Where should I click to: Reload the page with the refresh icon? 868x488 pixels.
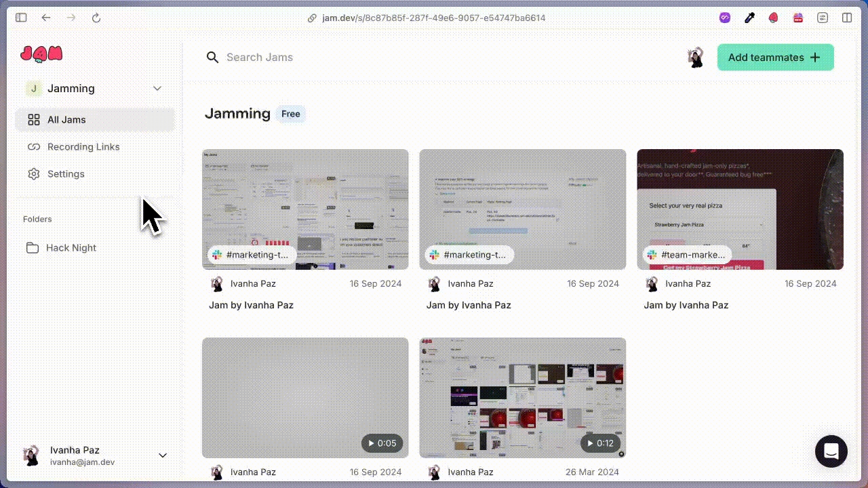coord(96,18)
